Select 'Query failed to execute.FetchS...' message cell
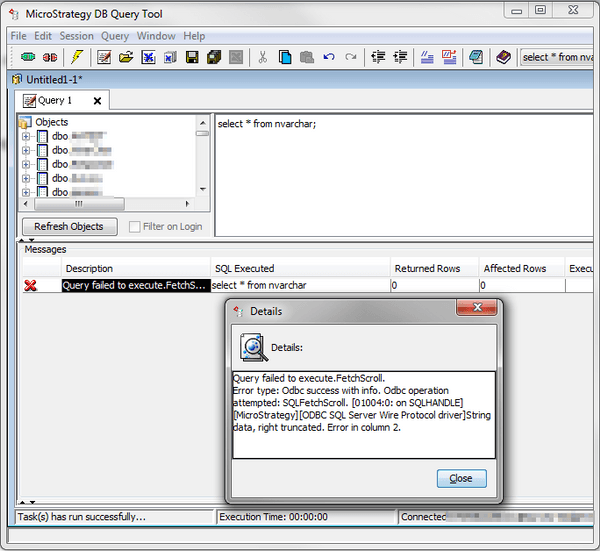Image resolution: width=600 pixels, height=551 pixels. (x=136, y=285)
